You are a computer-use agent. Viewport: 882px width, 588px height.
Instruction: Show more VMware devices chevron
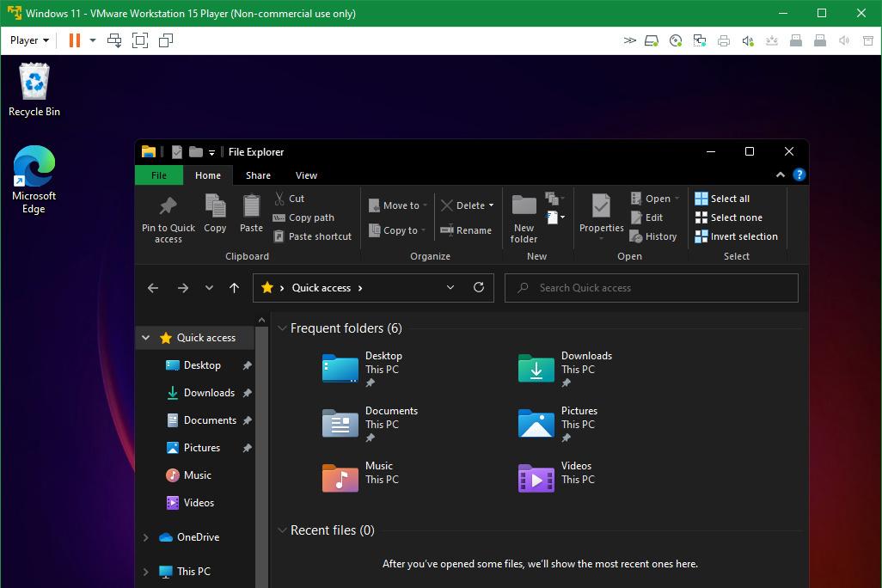tap(629, 40)
